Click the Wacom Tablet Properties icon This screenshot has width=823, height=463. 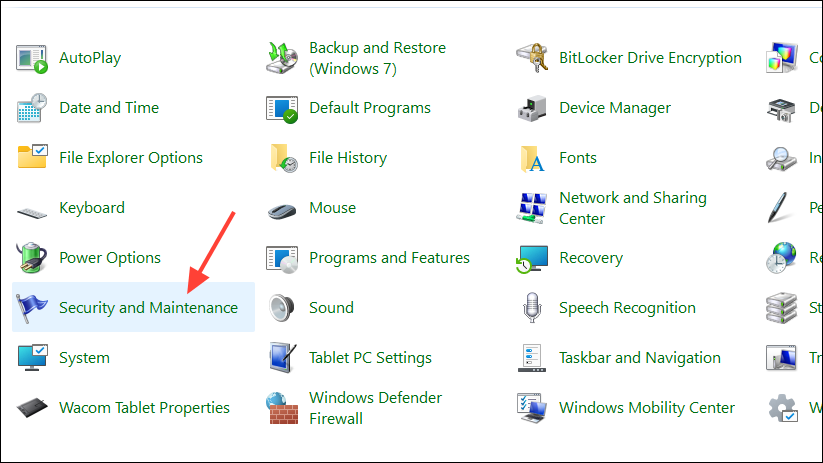pos(32,408)
